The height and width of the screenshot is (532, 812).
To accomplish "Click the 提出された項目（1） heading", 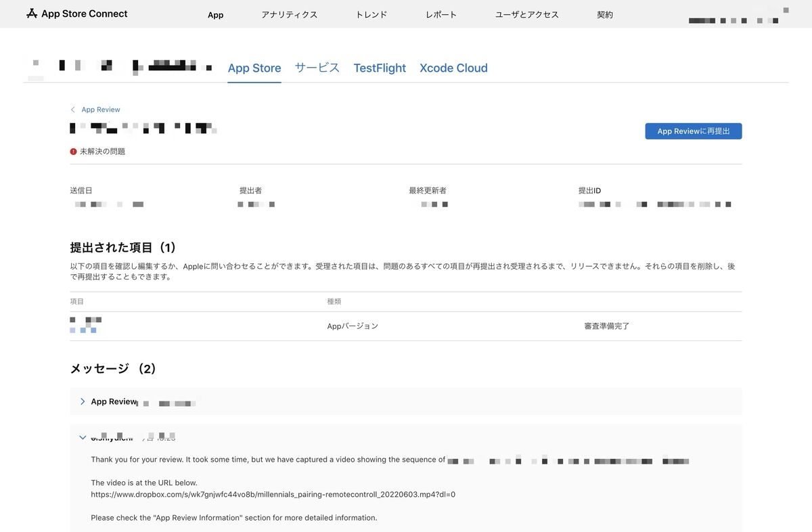I will (x=123, y=248).
